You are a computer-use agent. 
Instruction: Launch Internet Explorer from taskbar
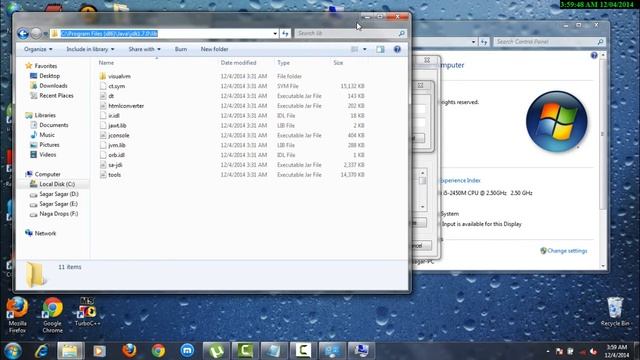click(41, 351)
